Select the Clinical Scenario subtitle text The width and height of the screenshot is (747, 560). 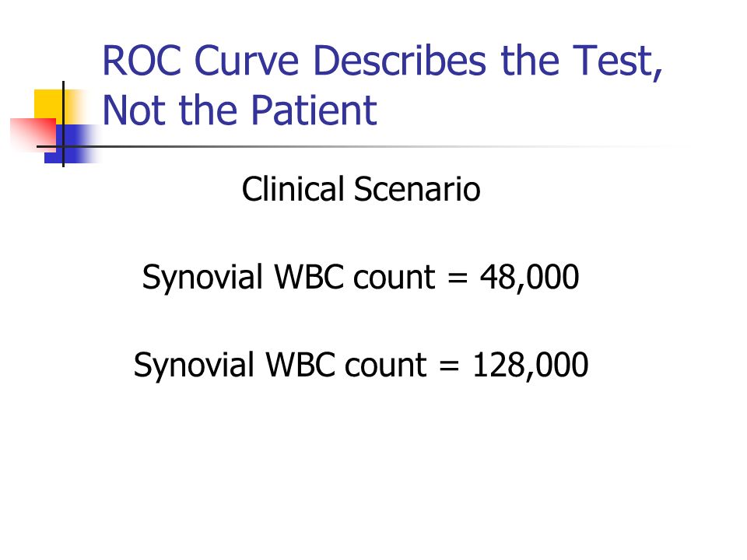coord(361,189)
